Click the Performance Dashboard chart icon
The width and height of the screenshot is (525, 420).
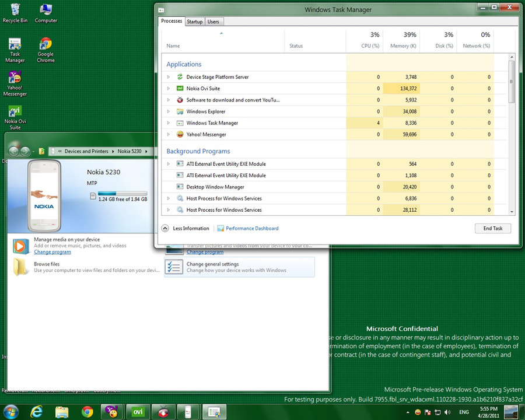tap(220, 229)
